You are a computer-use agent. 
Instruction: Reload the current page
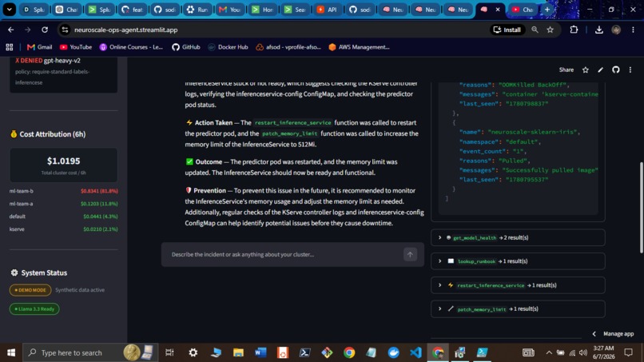45,30
